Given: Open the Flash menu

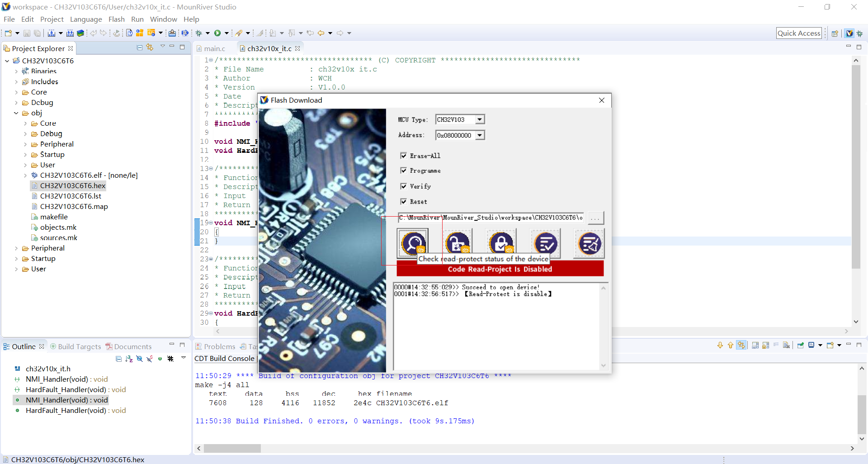Looking at the screenshot, I should point(116,19).
